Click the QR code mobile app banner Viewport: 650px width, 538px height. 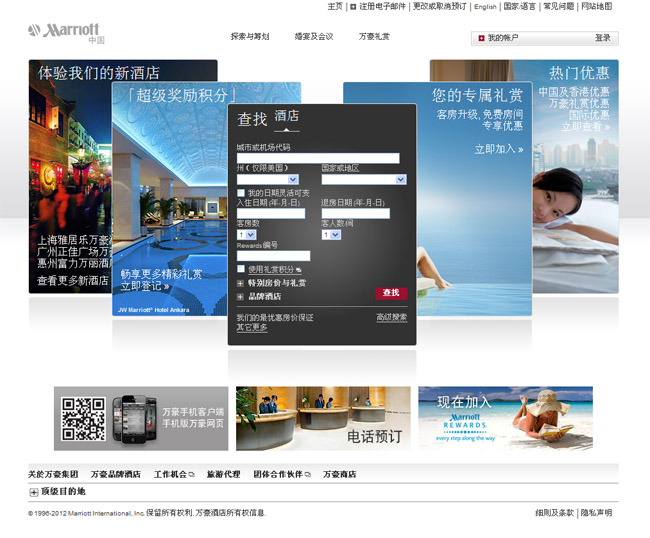click(x=140, y=418)
